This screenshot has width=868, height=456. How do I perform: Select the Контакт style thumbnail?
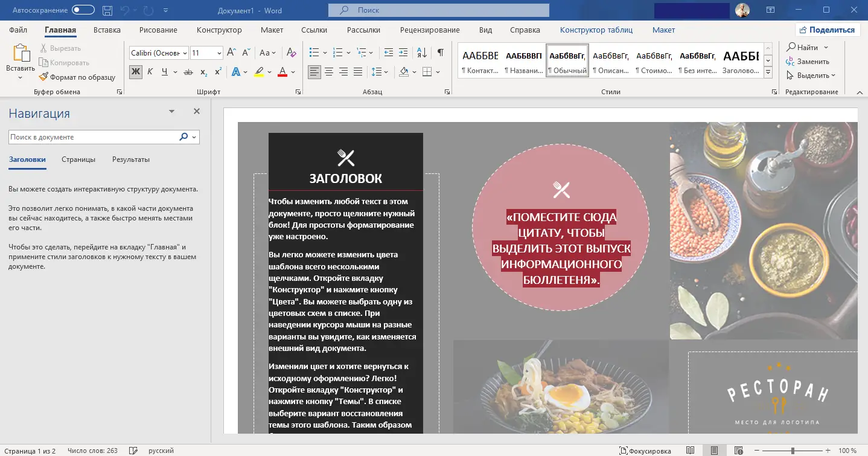[x=480, y=60]
